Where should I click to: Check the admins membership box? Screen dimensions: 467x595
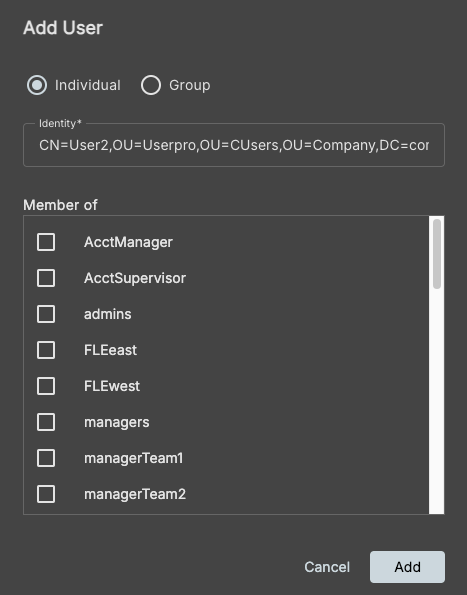point(46,314)
